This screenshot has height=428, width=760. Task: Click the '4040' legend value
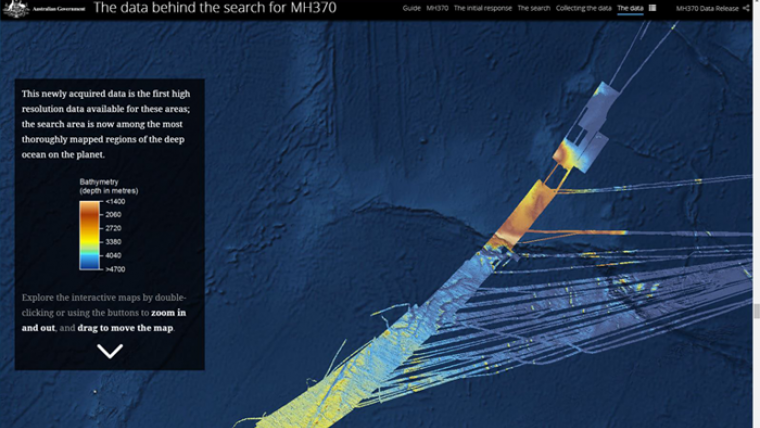[113, 255]
